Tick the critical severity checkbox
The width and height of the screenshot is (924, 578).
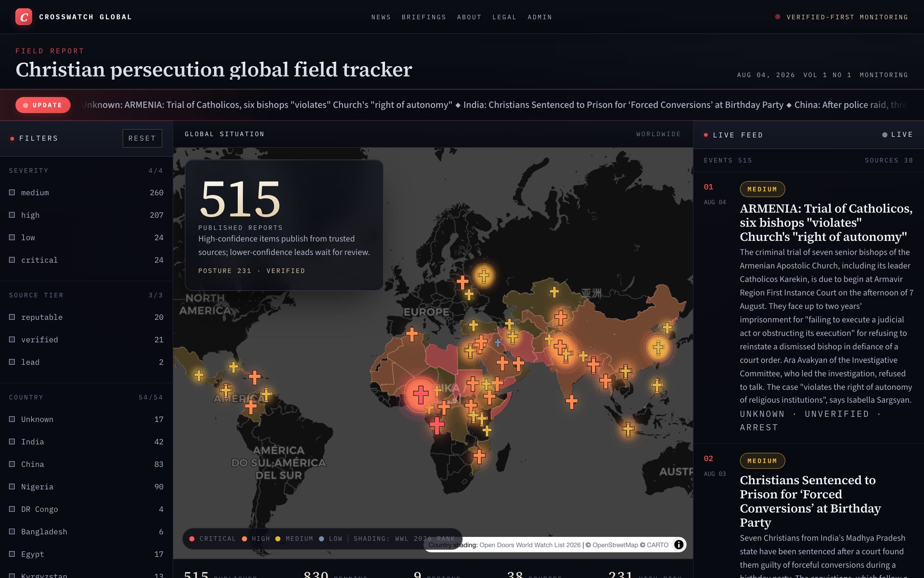[x=12, y=259]
